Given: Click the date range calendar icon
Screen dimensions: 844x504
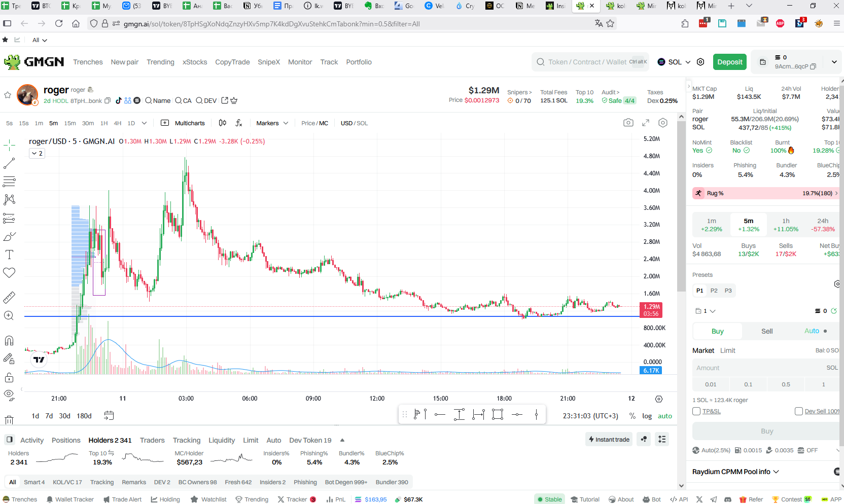Looking at the screenshot, I should [109, 416].
